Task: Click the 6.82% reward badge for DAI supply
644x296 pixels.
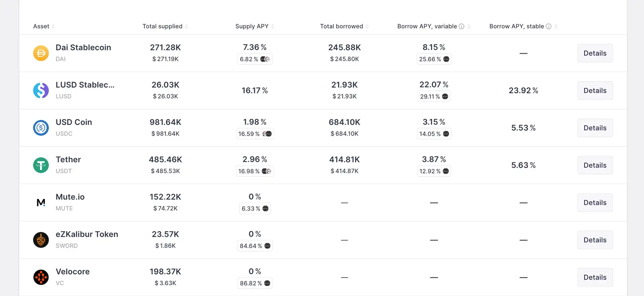Action: (x=255, y=59)
